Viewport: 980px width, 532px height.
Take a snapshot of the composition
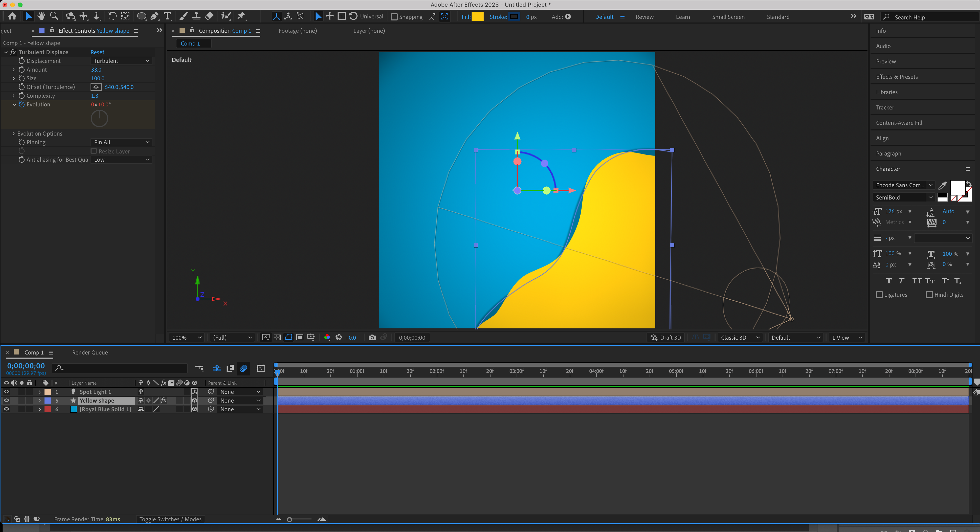tap(372, 337)
